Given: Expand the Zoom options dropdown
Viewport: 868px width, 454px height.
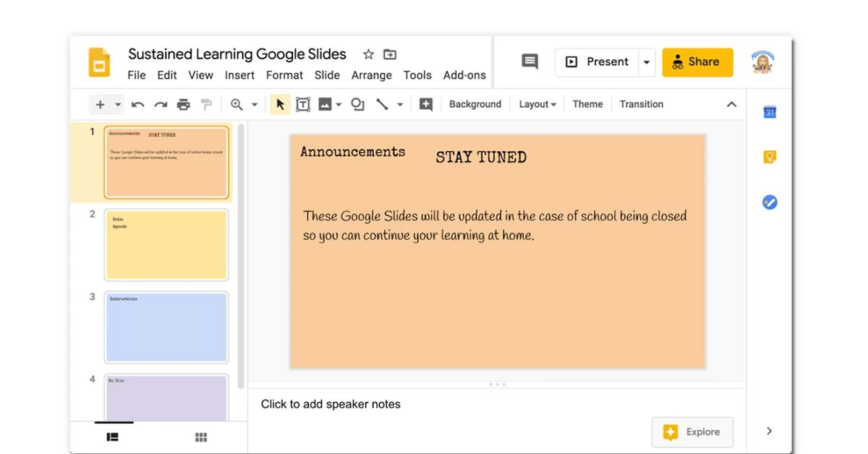Looking at the screenshot, I should click(255, 104).
